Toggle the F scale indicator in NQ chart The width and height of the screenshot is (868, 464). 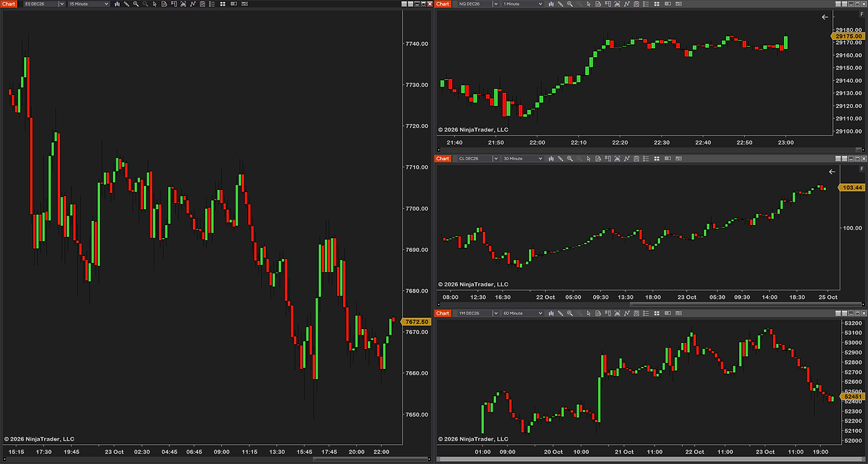click(861, 14)
